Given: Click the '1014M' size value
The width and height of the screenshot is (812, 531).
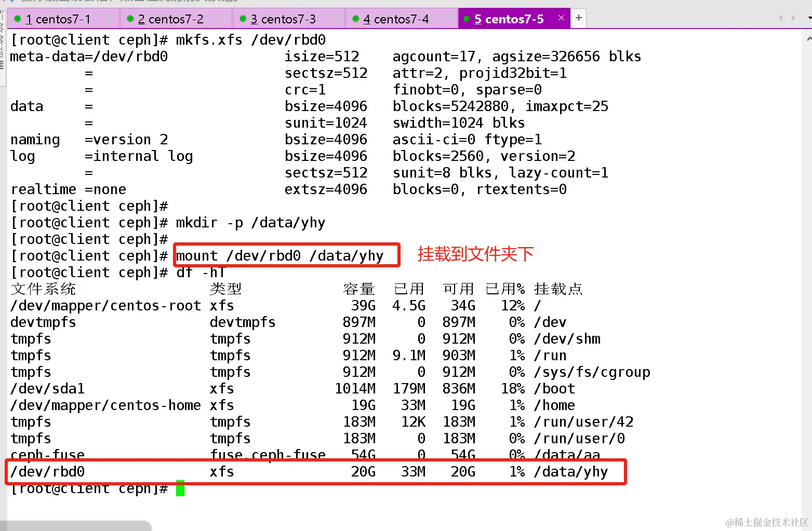Looking at the screenshot, I should [355, 389].
